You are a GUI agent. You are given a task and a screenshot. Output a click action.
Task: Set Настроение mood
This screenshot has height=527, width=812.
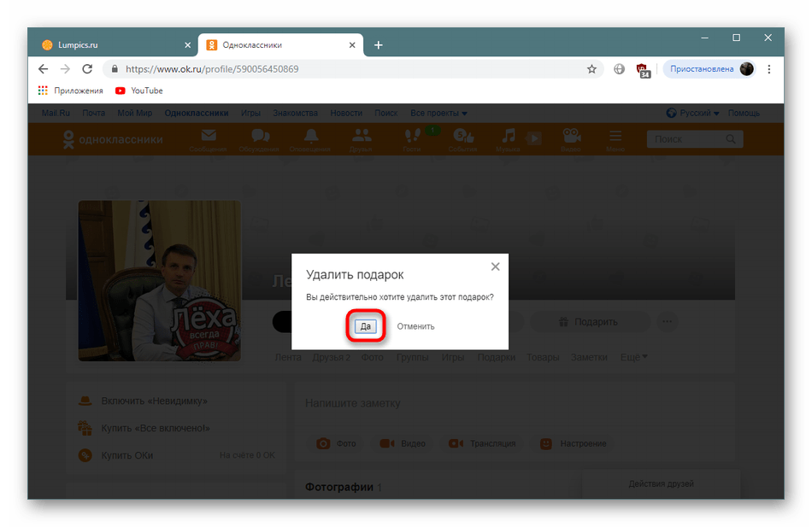(x=574, y=443)
